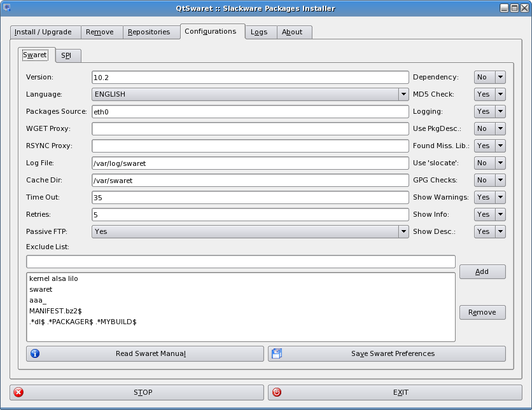Select 'swaret' entry in the exclude list
Image resolution: width=532 pixels, height=410 pixels.
point(241,289)
